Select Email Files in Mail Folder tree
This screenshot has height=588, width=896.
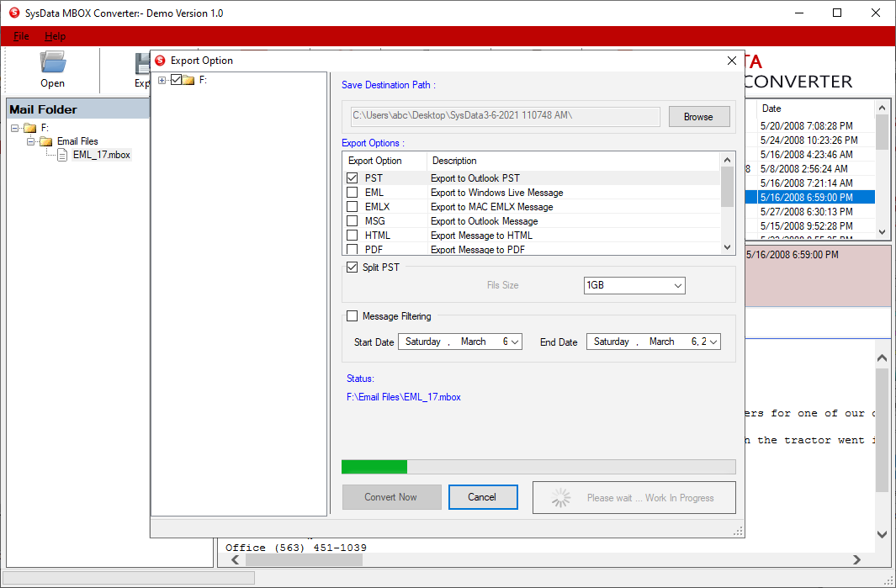(77, 141)
